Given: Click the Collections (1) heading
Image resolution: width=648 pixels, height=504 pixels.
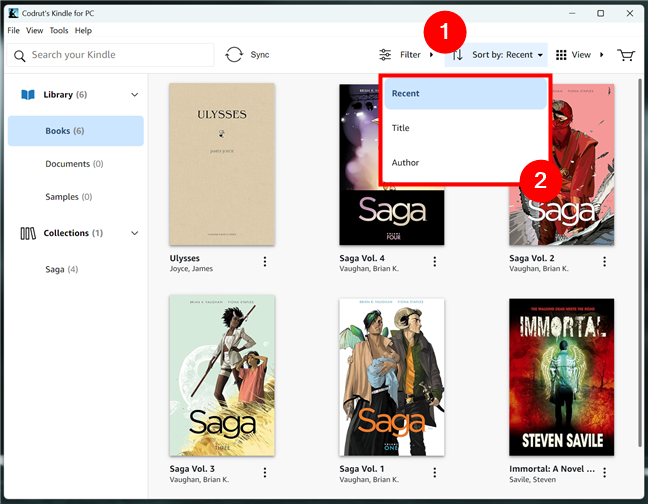Looking at the screenshot, I should coord(73,233).
